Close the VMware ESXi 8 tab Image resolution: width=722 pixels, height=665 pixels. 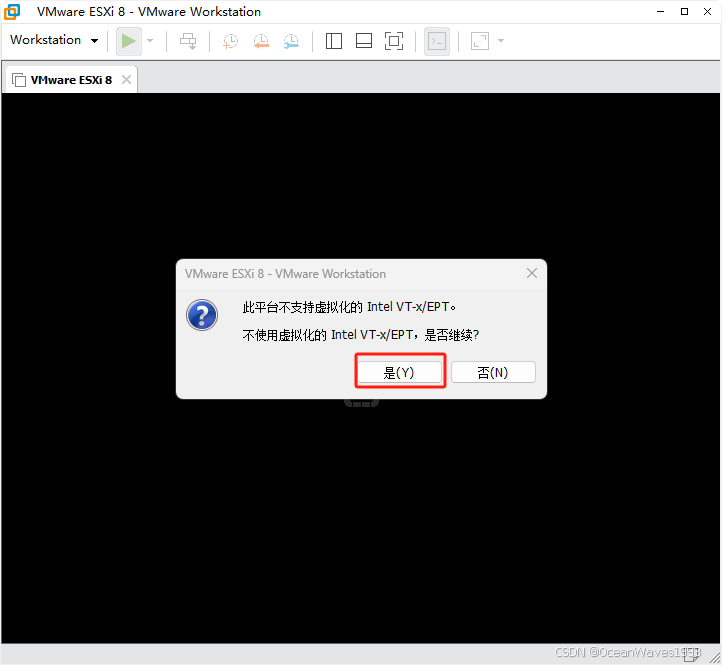click(x=126, y=80)
